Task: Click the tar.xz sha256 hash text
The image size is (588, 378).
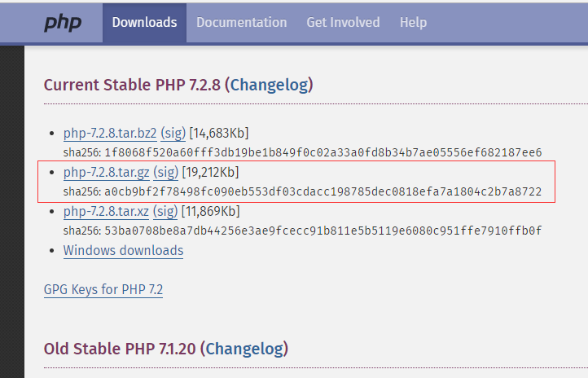Action: tap(323, 231)
